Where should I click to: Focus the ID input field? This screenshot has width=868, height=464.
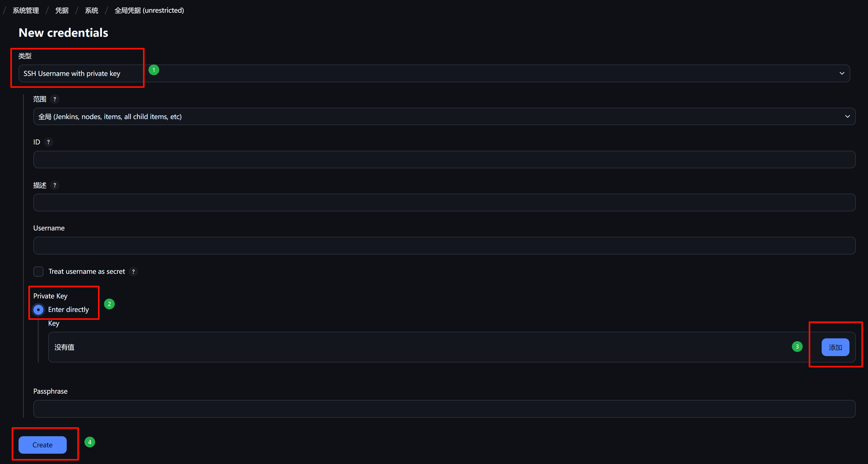point(444,160)
